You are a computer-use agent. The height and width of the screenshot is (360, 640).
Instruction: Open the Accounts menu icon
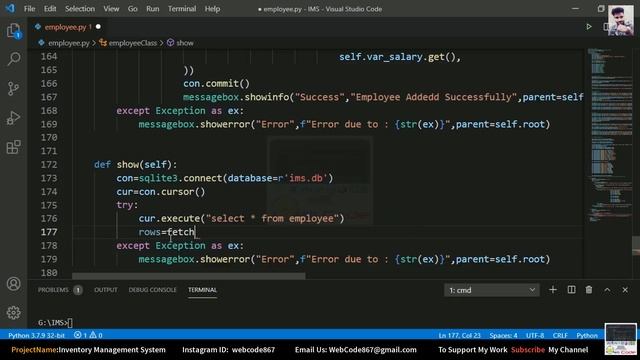pyautogui.click(x=13, y=284)
